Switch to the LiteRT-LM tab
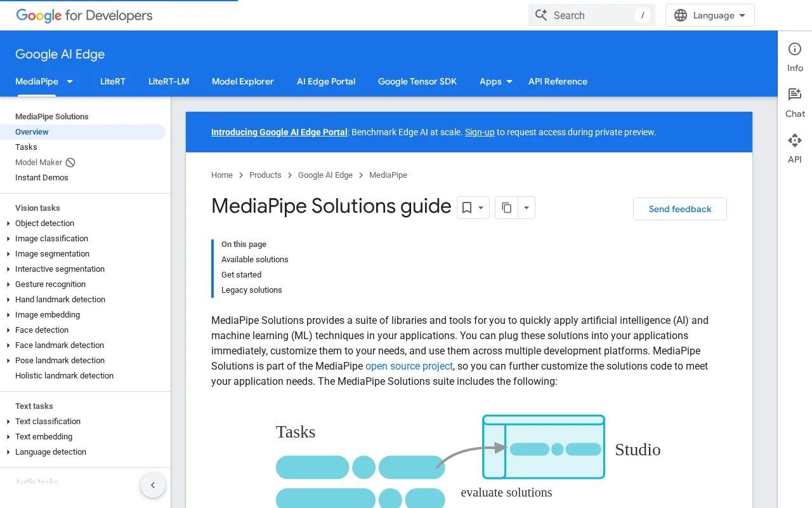 [x=169, y=81]
